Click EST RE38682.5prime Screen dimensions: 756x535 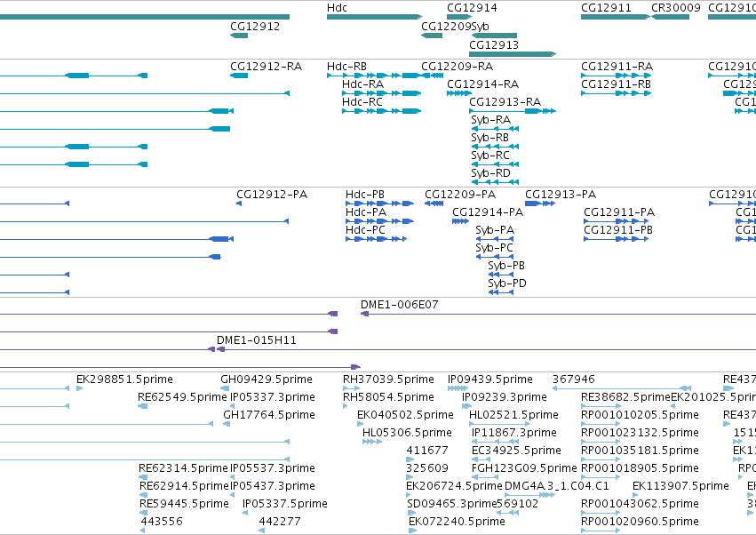[625, 397]
